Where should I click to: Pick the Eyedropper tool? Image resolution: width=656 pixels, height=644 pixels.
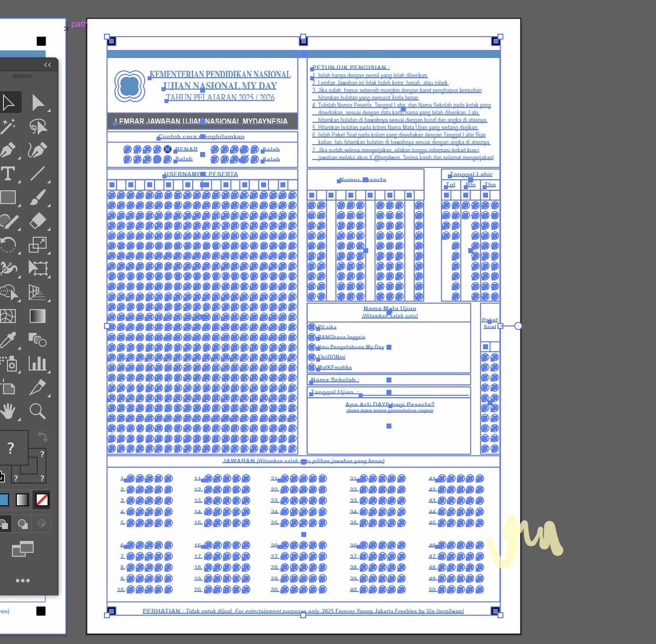(x=8, y=340)
